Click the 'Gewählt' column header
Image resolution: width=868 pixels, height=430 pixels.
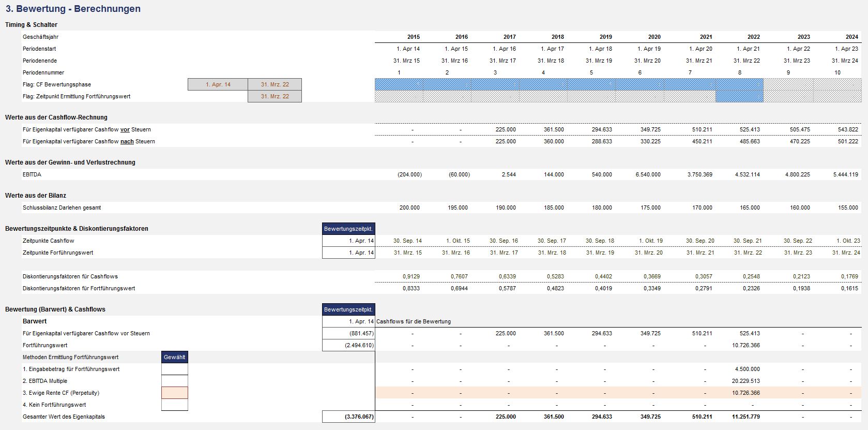coord(174,357)
